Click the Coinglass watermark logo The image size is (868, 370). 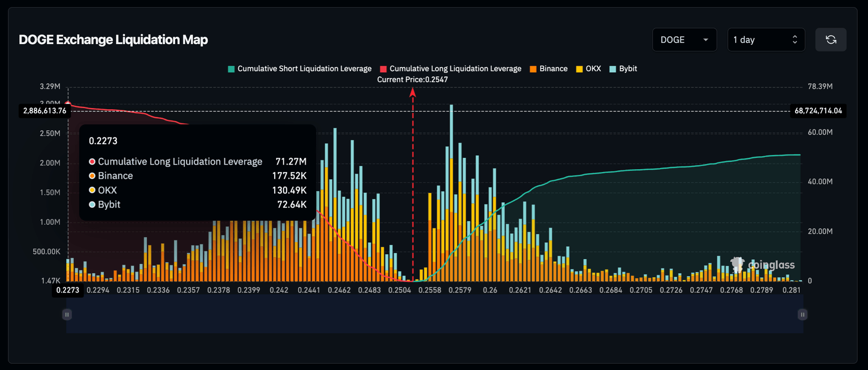coord(737,264)
